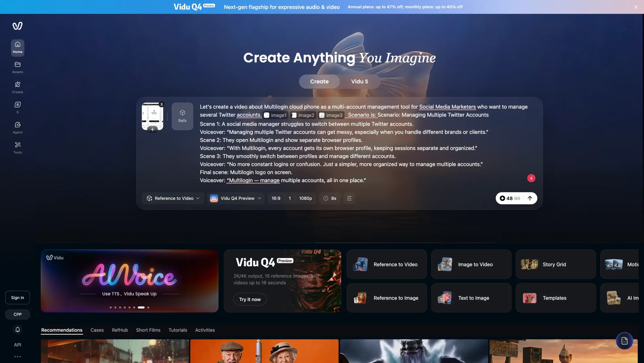The image size is (644, 363).
Task: Open the Story Grid card
Action: pos(556,264)
